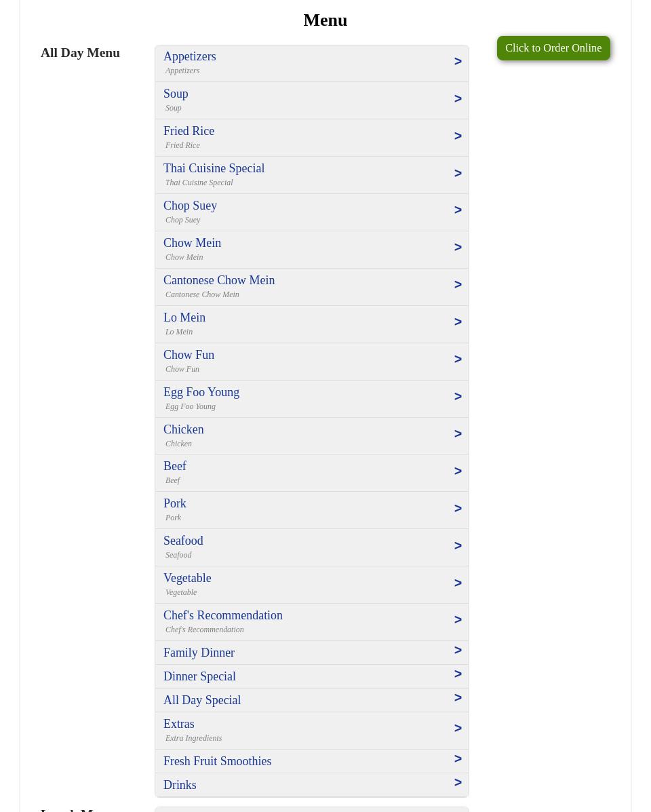Open the Thai Cuisine Special menu
Screen dimensions: 651x812
coord(214,168)
